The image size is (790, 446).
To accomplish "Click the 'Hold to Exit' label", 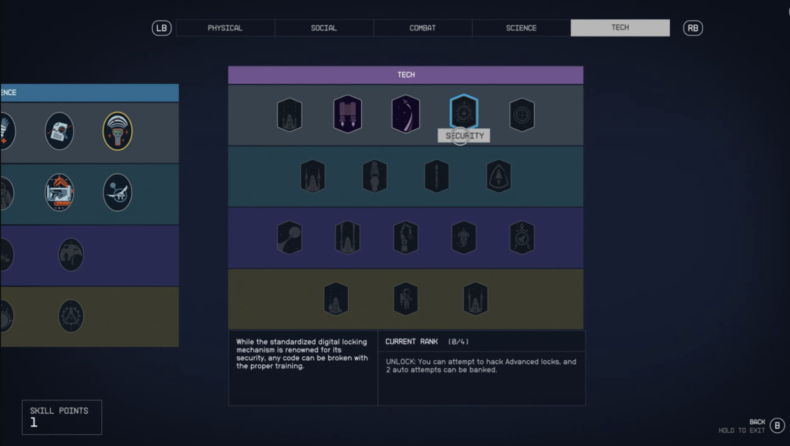I will pos(742,430).
